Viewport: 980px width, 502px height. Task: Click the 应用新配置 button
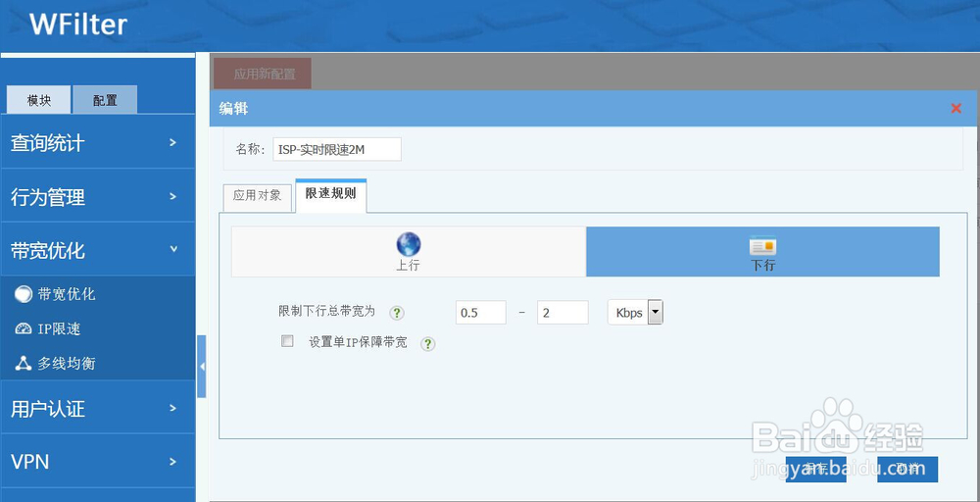click(263, 74)
